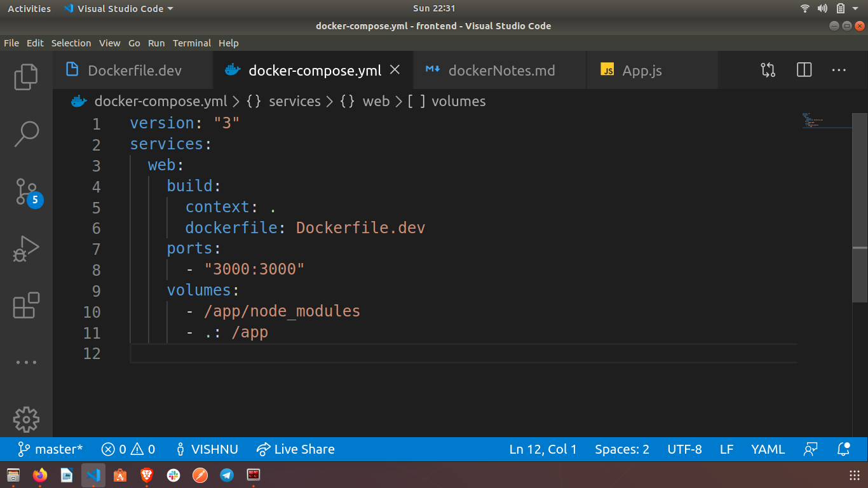Open the Manage settings gear
The width and height of the screenshot is (868, 488).
click(x=25, y=419)
